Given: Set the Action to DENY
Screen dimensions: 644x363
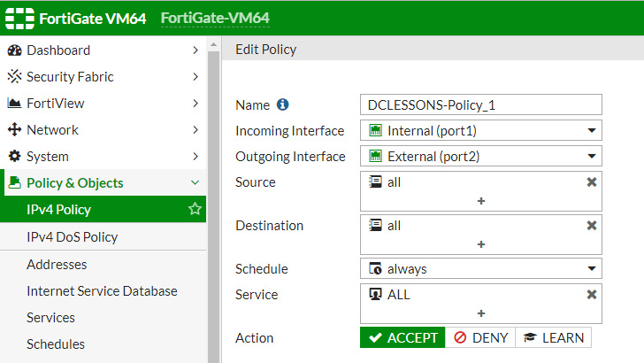Looking at the screenshot, I should point(480,337).
